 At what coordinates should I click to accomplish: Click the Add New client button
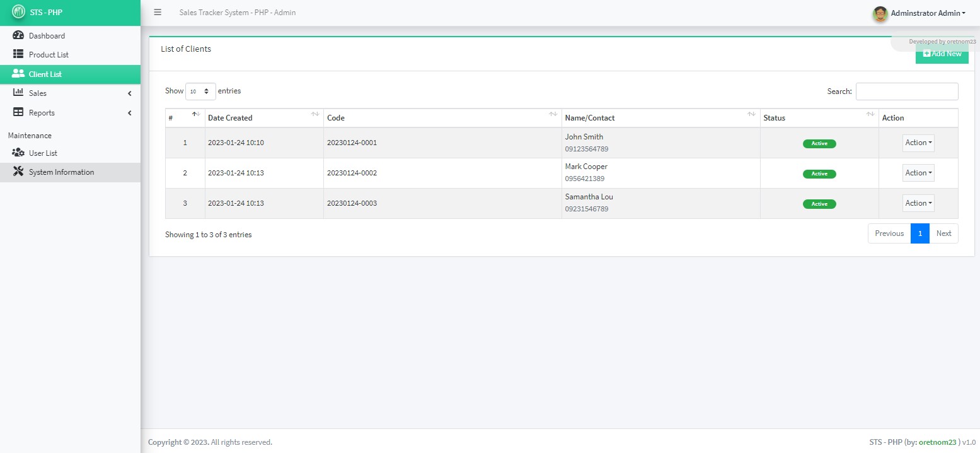[942, 54]
